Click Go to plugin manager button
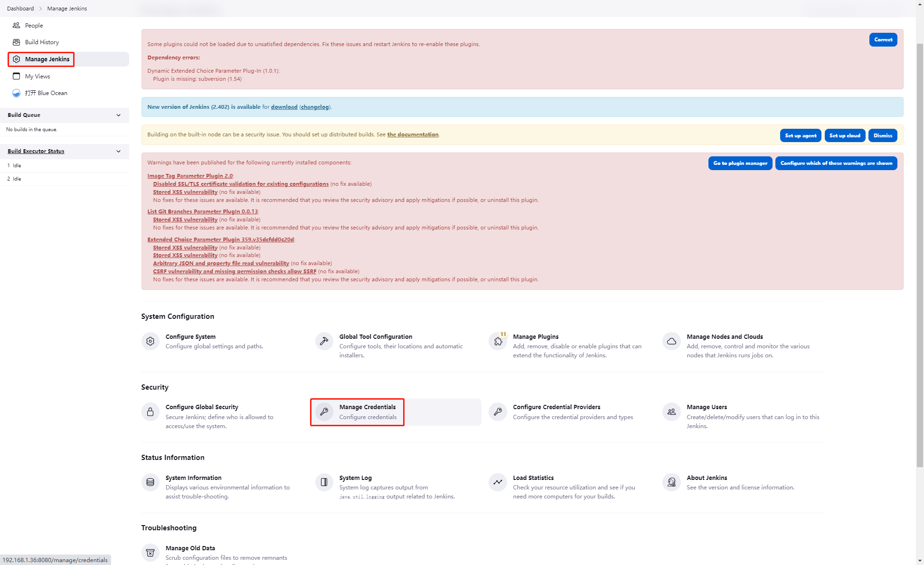 (x=740, y=163)
